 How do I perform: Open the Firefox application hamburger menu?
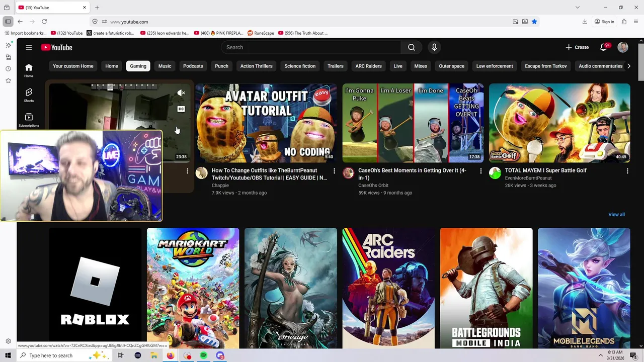click(x=636, y=22)
